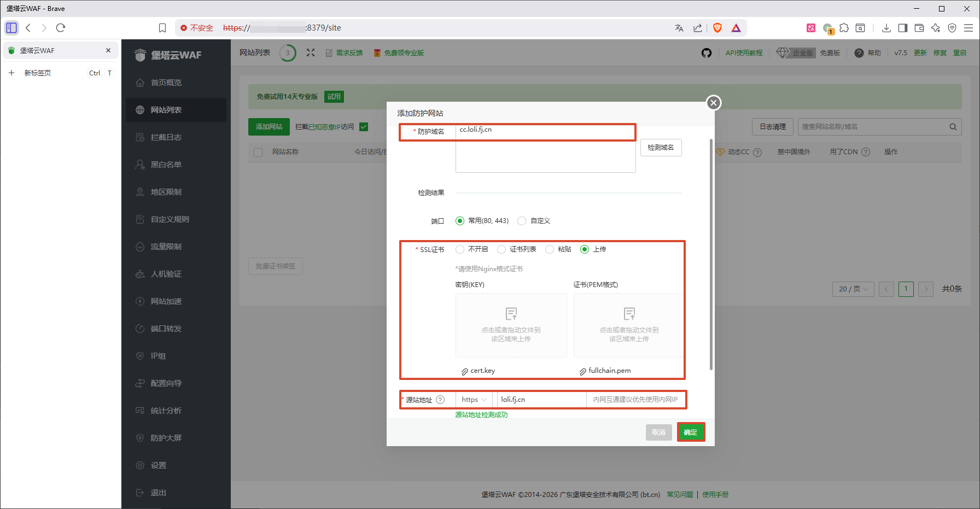The image size is (980, 509).
Task: Open the Brave VPN shield icon
Action: click(952, 28)
